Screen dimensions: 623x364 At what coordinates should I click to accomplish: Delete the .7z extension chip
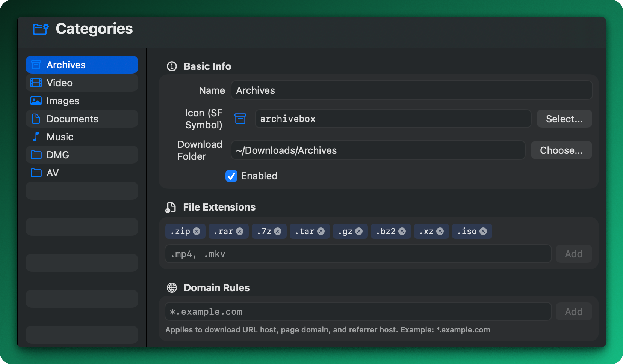[278, 231]
